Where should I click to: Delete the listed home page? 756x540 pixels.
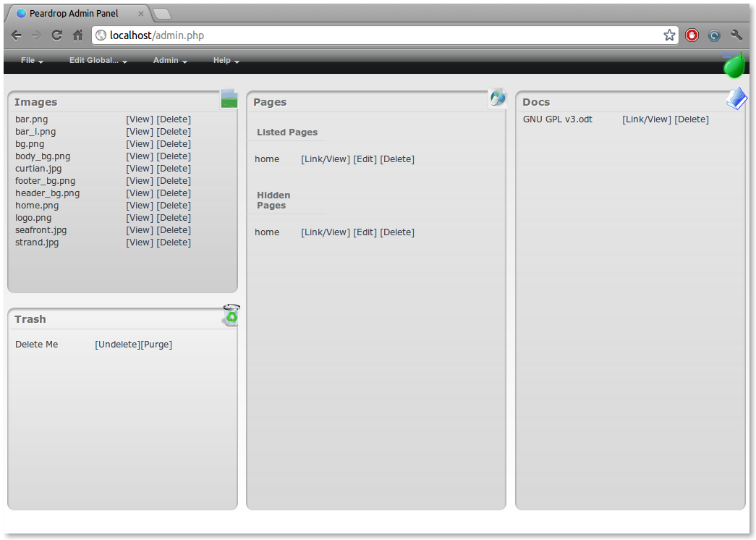coord(397,159)
